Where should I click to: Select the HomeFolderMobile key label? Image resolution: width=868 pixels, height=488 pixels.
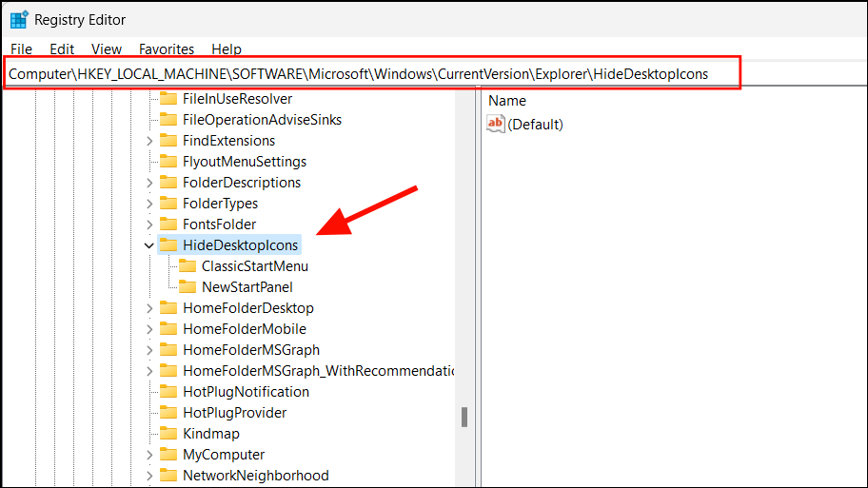tap(244, 328)
